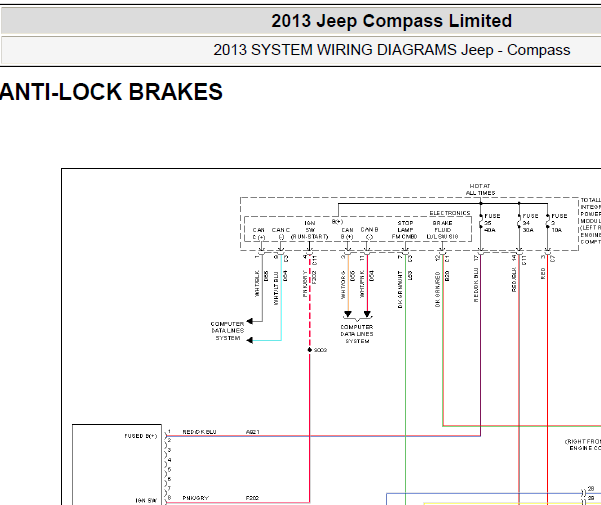Image resolution: width=601 pixels, height=505 pixels.
Task: Click the vertical 'WHT/BLK' wire label
Action: 257,284
